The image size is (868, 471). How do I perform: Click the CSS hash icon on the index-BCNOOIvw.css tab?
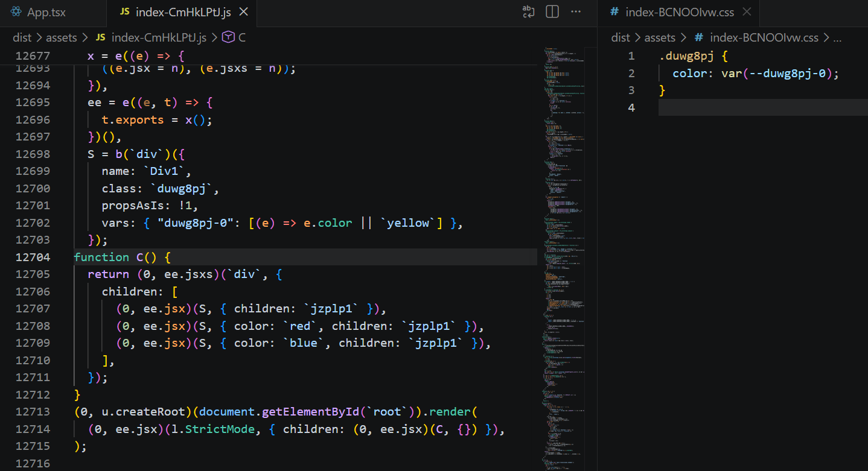click(614, 12)
